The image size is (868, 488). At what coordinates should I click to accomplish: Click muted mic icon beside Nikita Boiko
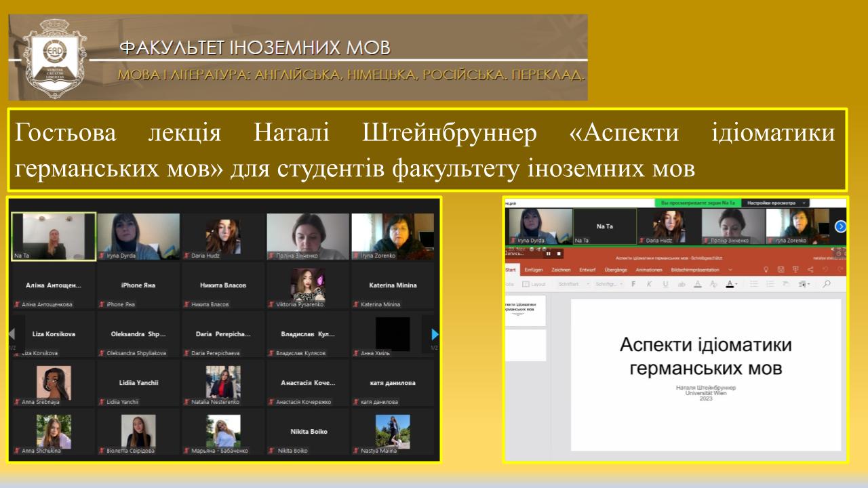(271, 450)
